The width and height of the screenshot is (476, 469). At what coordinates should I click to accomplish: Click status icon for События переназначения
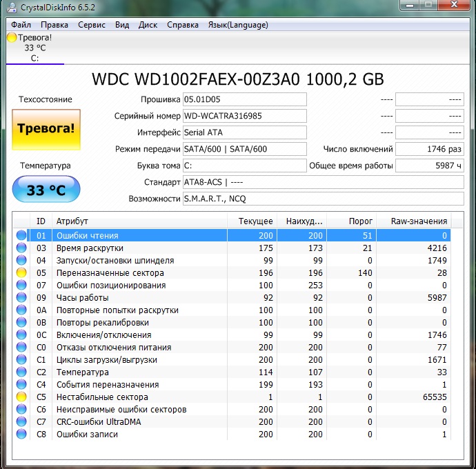(21, 385)
